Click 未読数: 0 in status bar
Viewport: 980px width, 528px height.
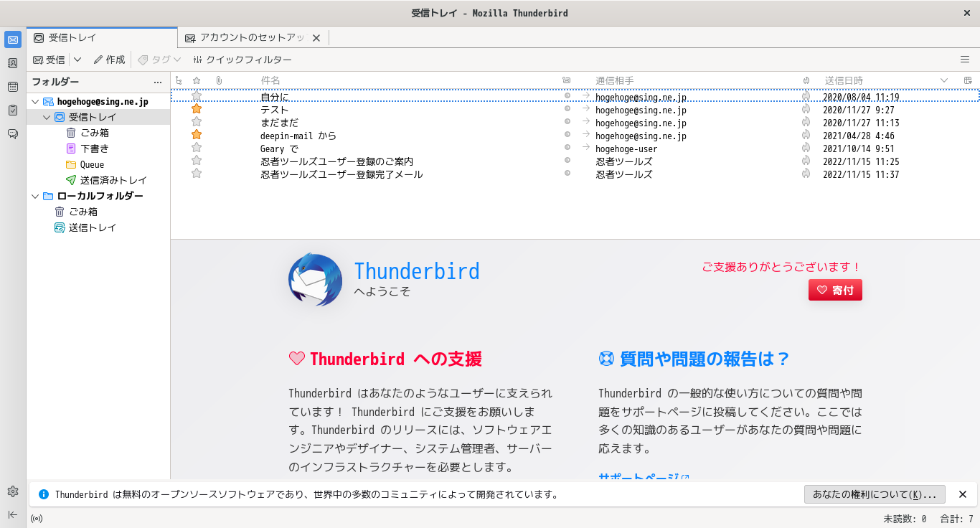[x=905, y=519]
